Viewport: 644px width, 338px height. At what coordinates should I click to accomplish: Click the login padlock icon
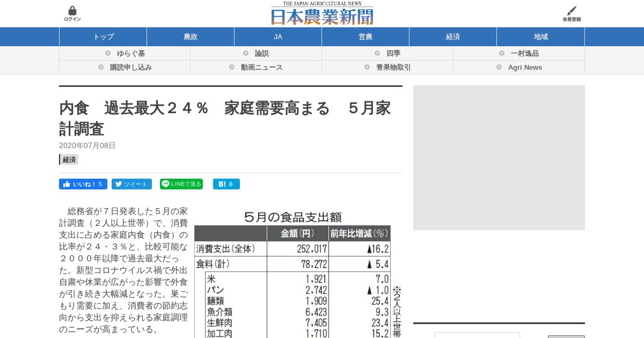[x=72, y=11]
